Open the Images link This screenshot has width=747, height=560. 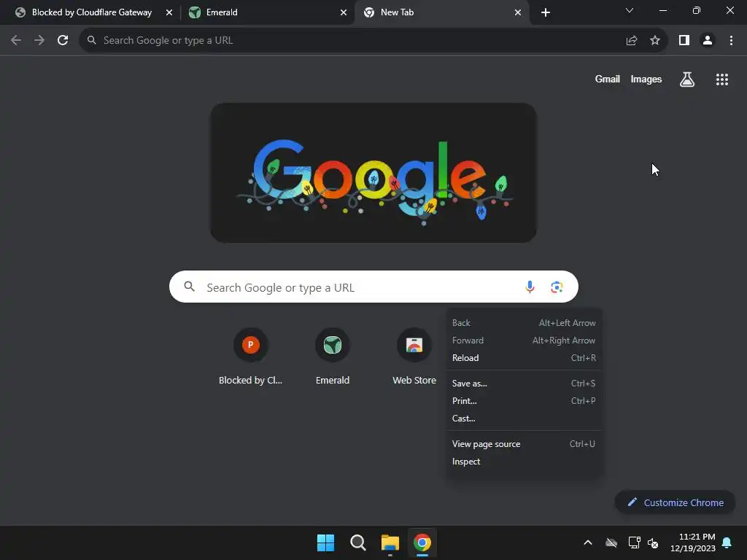pyautogui.click(x=646, y=79)
